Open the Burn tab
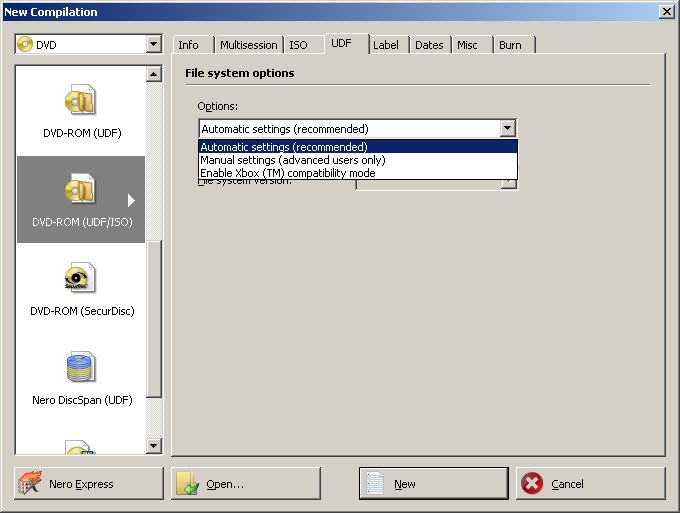 click(x=514, y=45)
